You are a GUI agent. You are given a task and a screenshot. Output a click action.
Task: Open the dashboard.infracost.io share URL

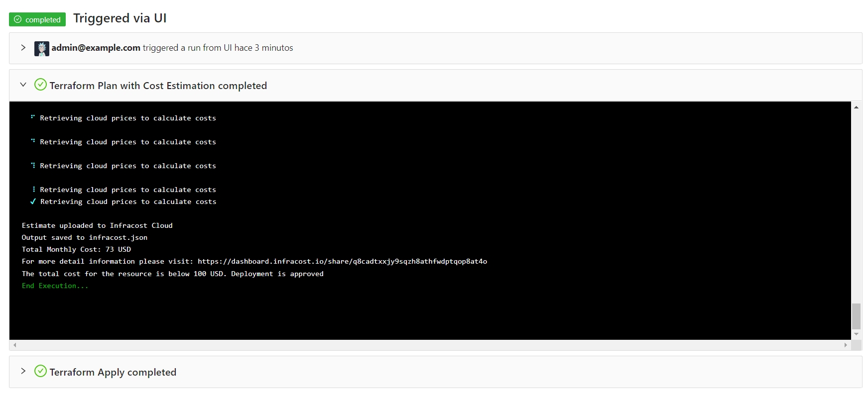[342, 262]
